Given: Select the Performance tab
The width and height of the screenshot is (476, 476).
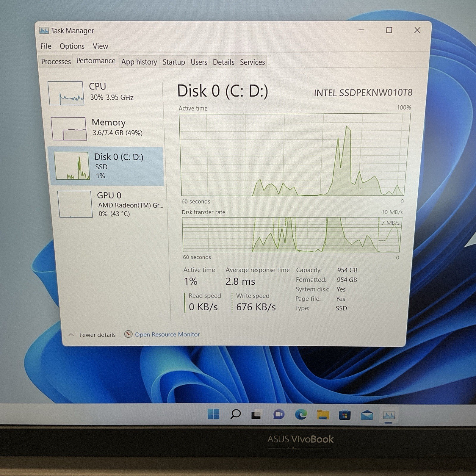Looking at the screenshot, I should [96, 61].
